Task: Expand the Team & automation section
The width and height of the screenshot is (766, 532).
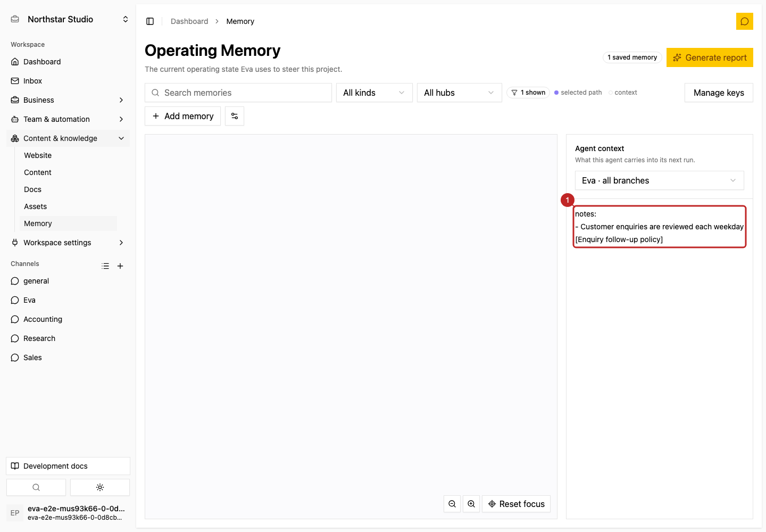Action: [x=68, y=119]
